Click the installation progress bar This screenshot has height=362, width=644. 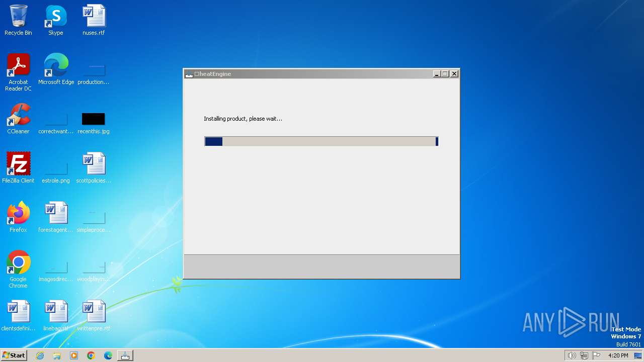pos(321,141)
